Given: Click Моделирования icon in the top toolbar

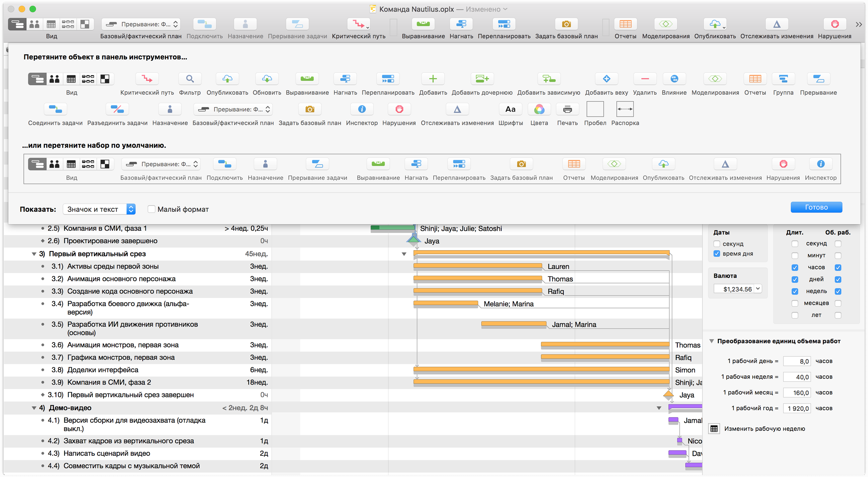Looking at the screenshot, I should click(666, 24).
